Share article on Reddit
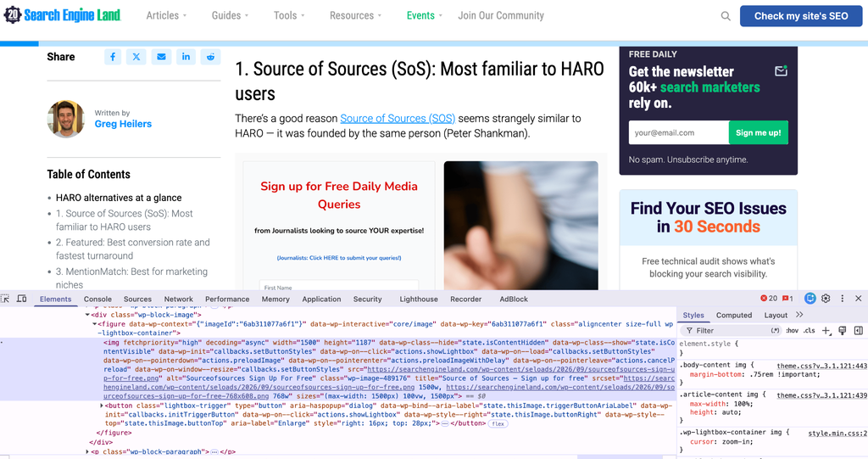Image resolution: width=868 pixels, height=459 pixels. (x=210, y=57)
